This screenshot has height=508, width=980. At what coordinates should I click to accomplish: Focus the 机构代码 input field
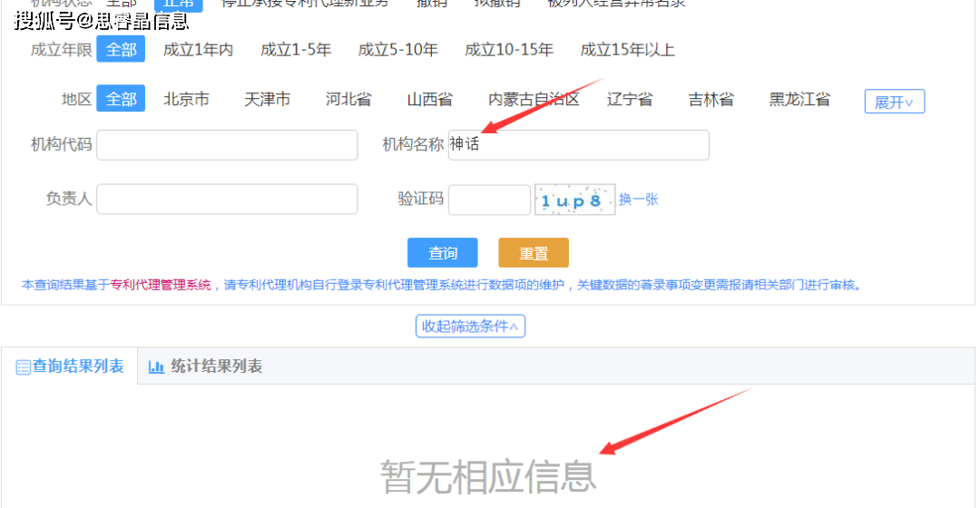[227, 145]
